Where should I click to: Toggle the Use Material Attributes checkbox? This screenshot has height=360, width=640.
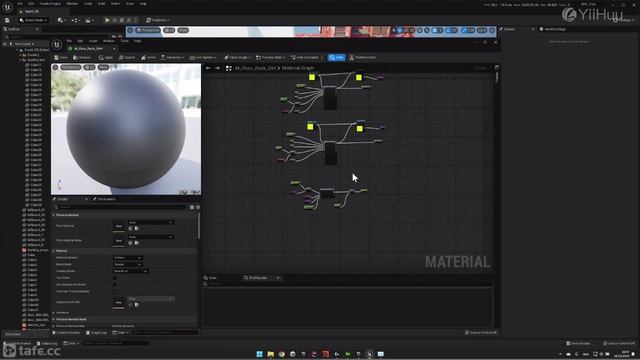pyautogui.click(x=115, y=284)
